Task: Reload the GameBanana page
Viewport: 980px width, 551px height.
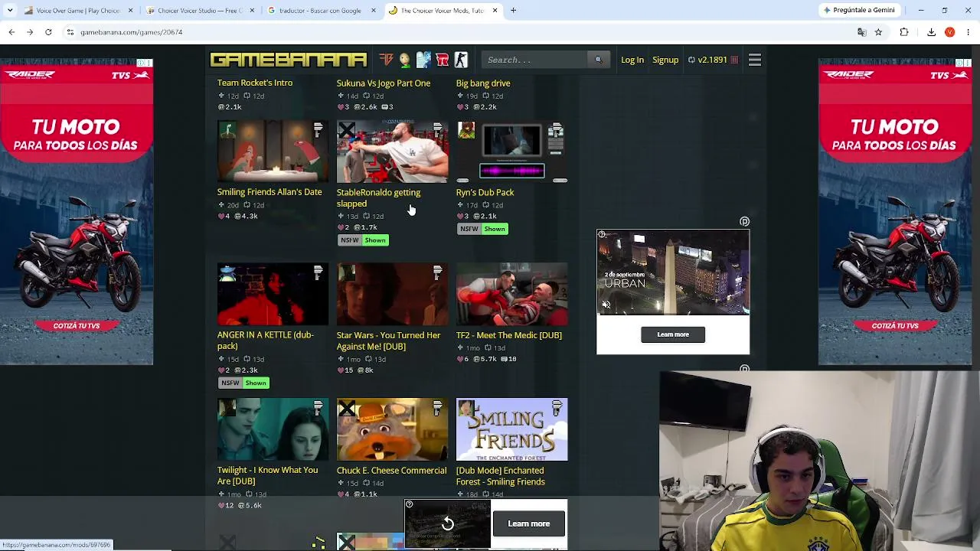Action: coord(48,32)
